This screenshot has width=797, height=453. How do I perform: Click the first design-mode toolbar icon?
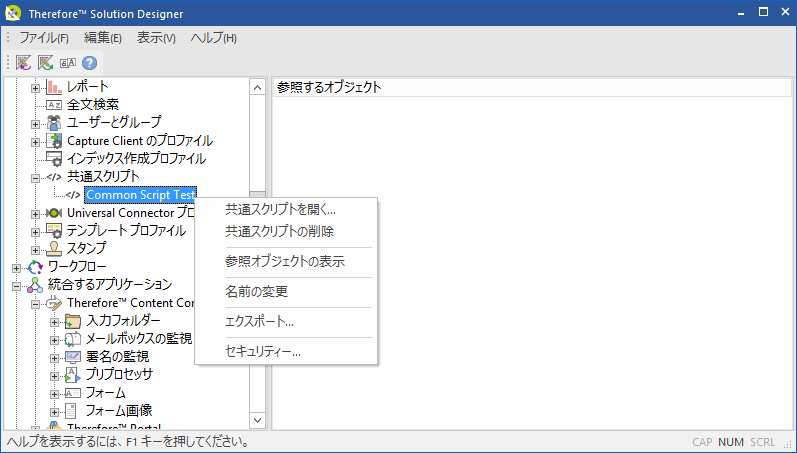(x=23, y=63)
